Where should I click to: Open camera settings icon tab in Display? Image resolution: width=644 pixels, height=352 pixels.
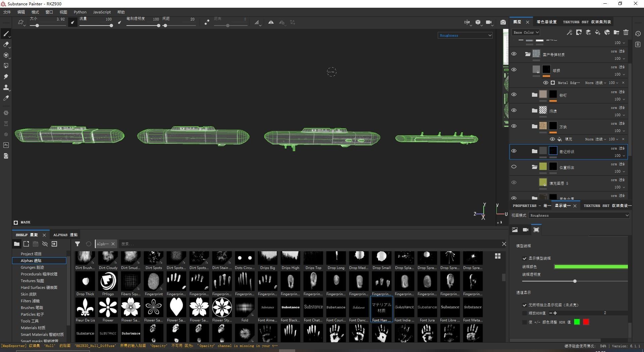click(x=526, y=230)
